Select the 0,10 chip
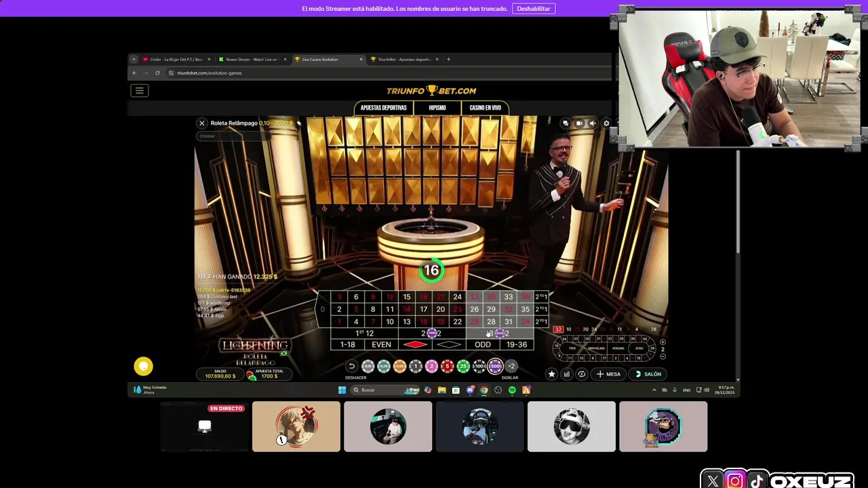 tap(368, 366)
